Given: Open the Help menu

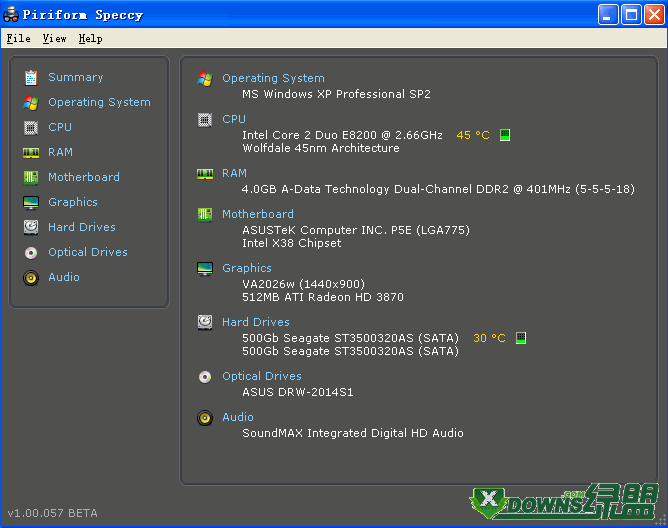Looking at the screenshot, I should click(x=90, y=38).
